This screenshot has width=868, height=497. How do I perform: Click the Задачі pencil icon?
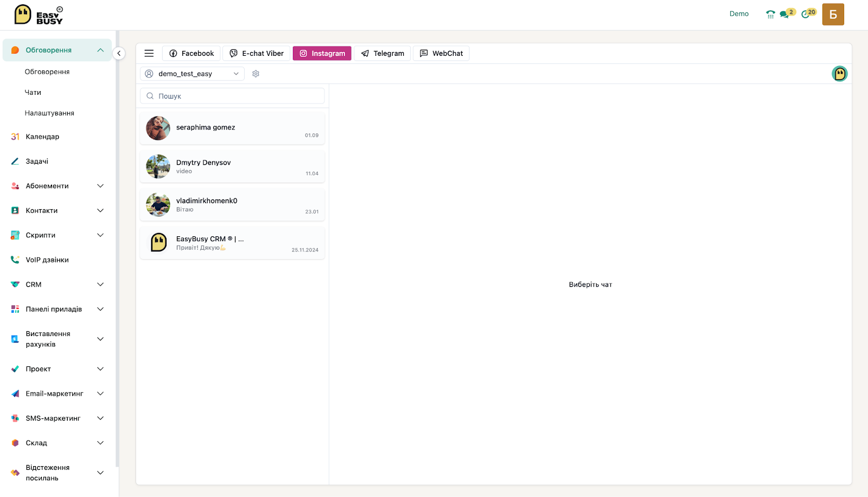pos(15,161)
